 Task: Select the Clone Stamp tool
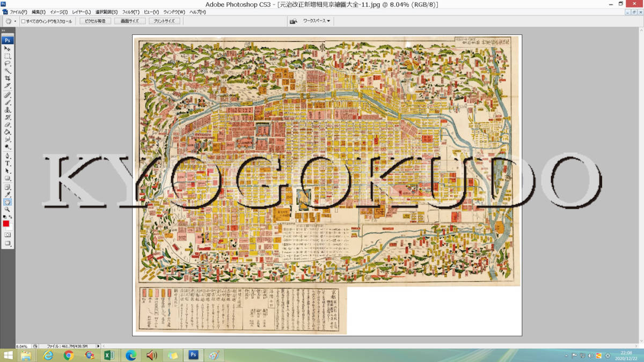pyautogui.click(x=8, y=110)
